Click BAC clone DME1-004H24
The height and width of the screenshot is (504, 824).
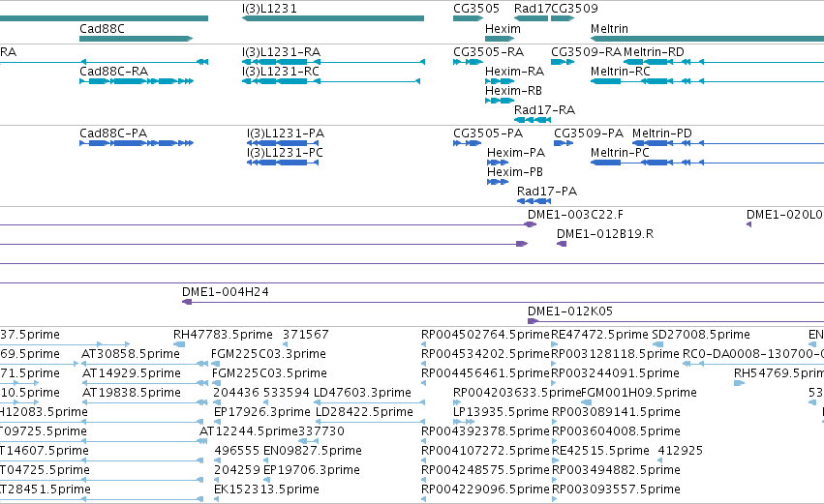pyautogui.click(x=503, y=302)
